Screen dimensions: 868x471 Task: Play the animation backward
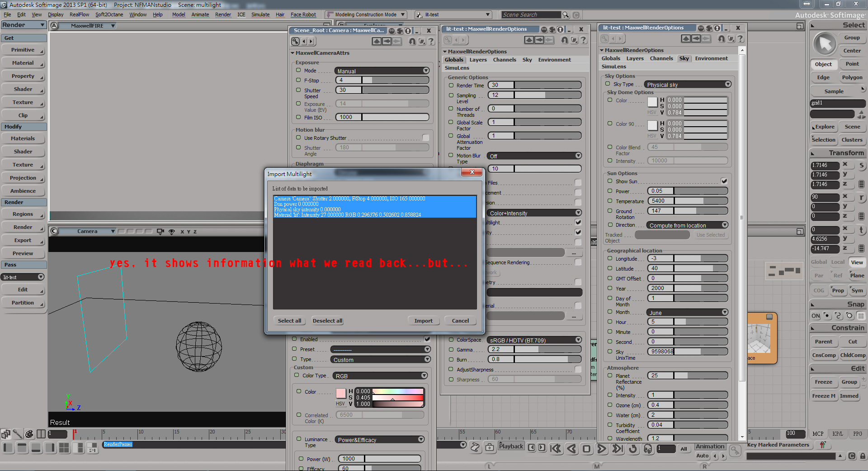pyautogui.click(x=571, y=448)
